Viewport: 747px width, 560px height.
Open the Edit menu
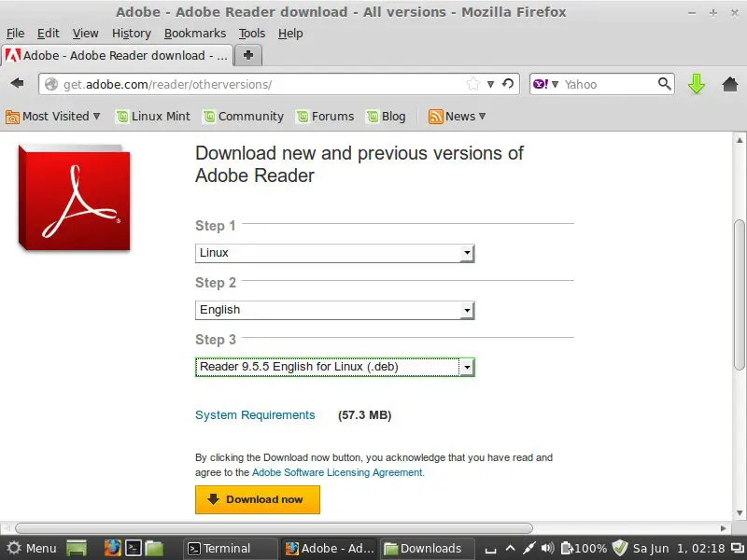pos(49,34)
